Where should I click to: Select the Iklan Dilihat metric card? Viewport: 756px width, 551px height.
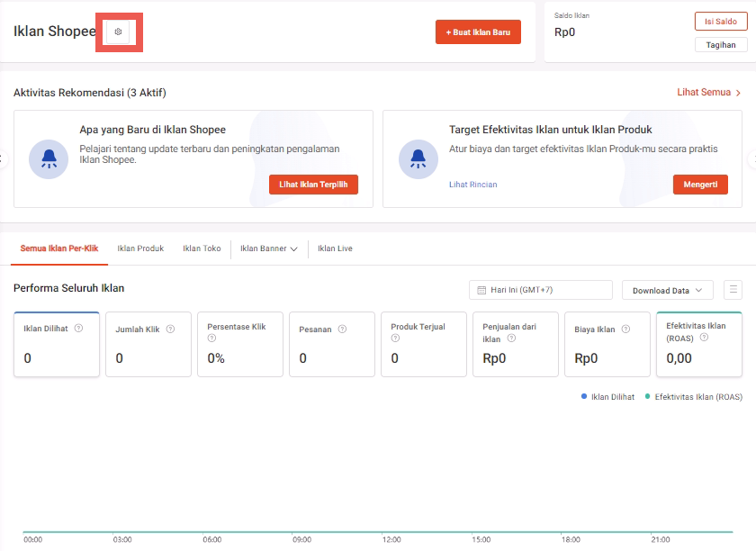click(x=57, y=344)
